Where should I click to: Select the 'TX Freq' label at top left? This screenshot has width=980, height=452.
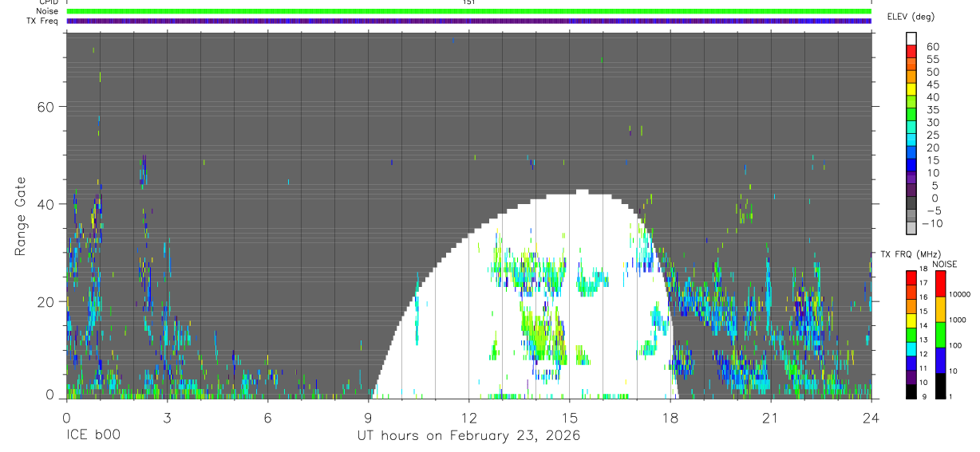(43, 21)
